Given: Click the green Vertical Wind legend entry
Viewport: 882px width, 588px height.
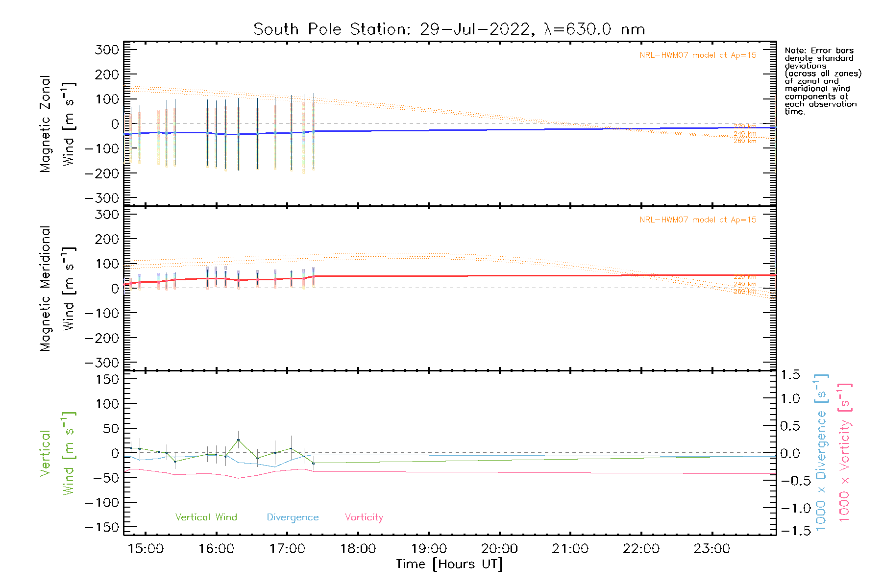Looking at the screenshot, I should 206,517.
